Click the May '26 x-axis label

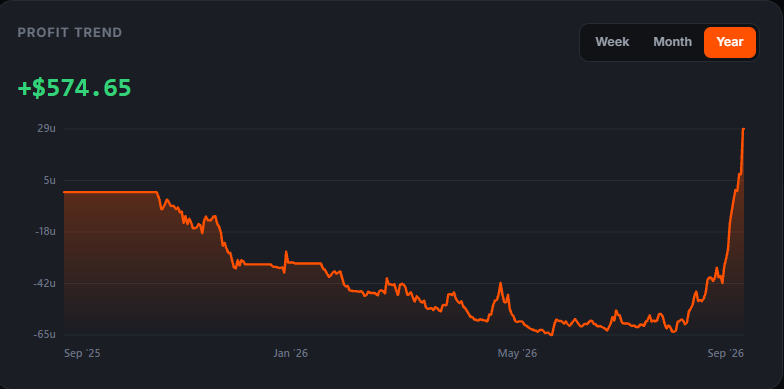pyautogui.click(x=517, y=354)
